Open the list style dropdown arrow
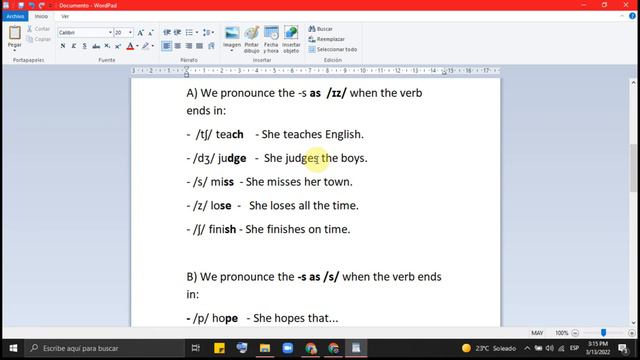Screen dimensions: 640x360 pyautogui.click(x=197, y=32)
